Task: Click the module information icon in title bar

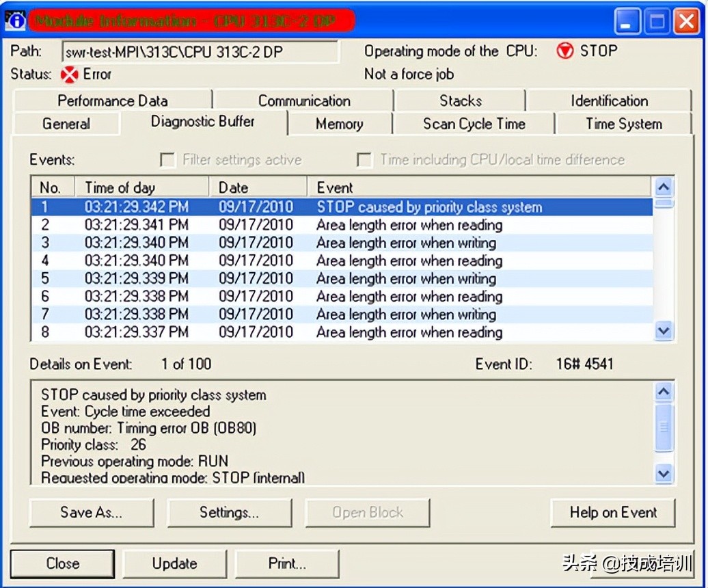Action: point(15,21)
